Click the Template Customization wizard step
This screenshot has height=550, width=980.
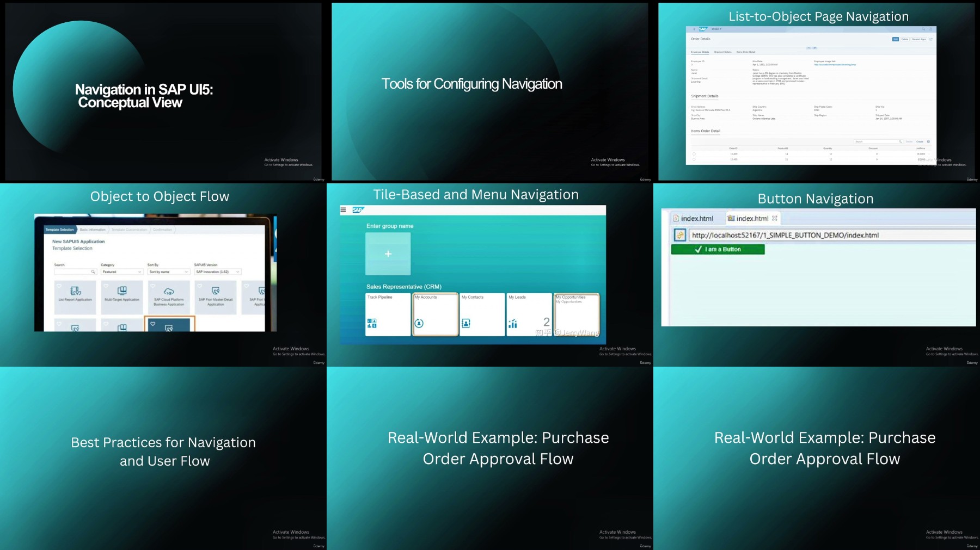click(130, 230)
